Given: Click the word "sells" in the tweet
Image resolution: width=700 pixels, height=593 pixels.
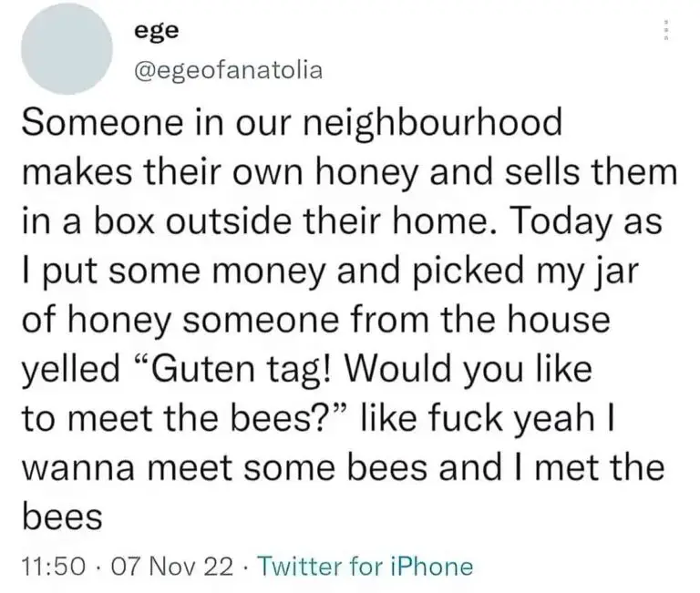Looking at the screenshot, I should (533, 174).
